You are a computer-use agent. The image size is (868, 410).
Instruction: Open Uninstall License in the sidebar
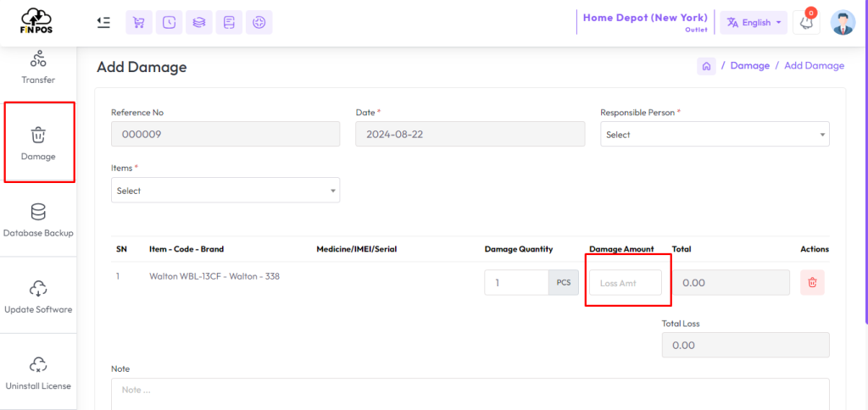pyautogui.click(x=38, y=373)
